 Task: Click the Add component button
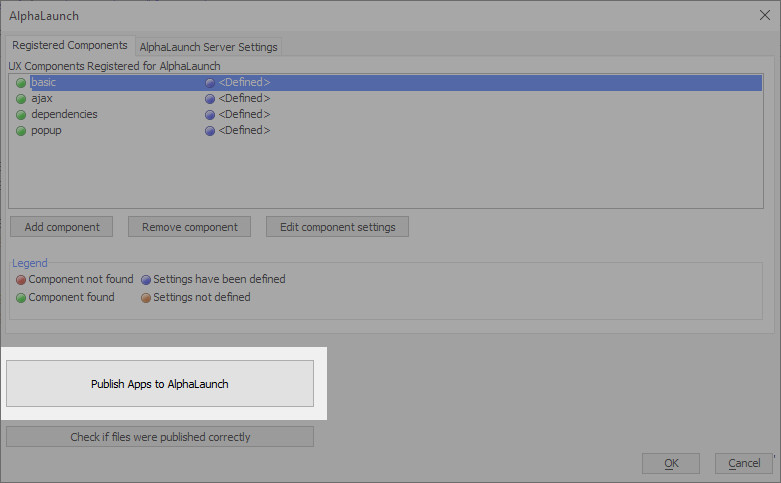point(62,227)
